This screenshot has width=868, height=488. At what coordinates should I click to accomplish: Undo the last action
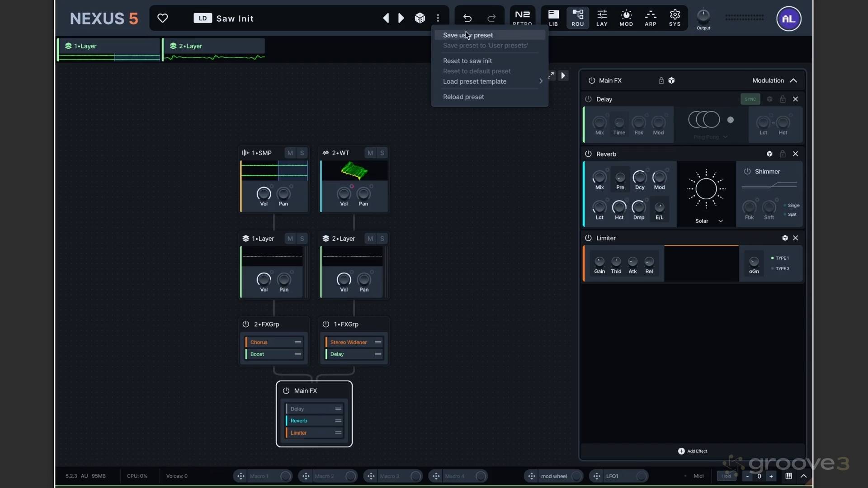click(x=467, y=18)
